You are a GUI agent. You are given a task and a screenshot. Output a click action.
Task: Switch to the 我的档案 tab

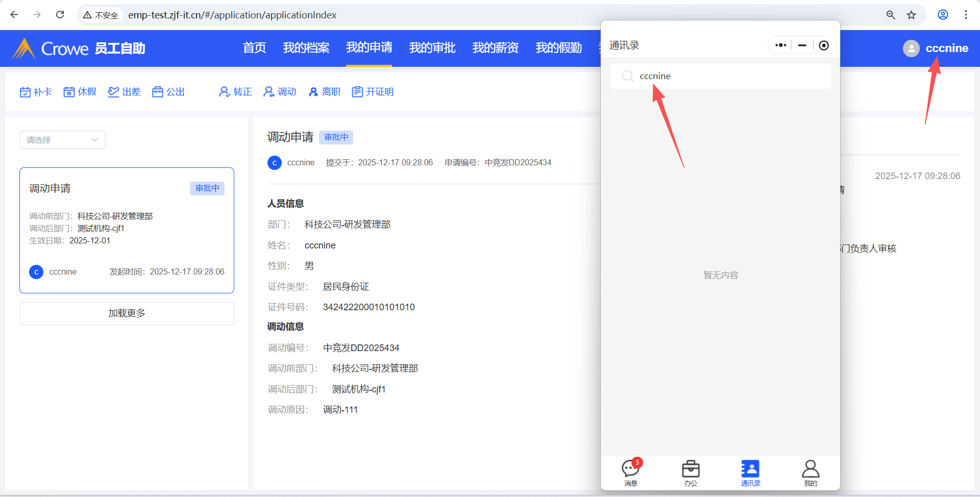[x=306, y=48]
